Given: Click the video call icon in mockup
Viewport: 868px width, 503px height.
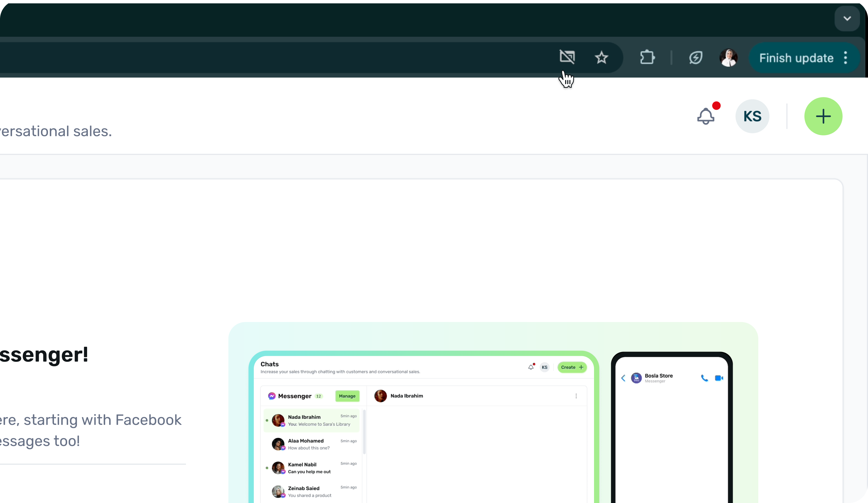Looking at the screenshot, I should click(x=719, y=378).
